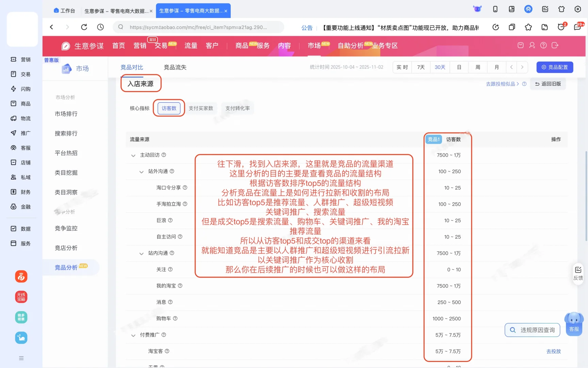Open the shopping bag icon in red header
This screenshot has height=368, width=588.
pyautogui.click(x=521, y=45)
